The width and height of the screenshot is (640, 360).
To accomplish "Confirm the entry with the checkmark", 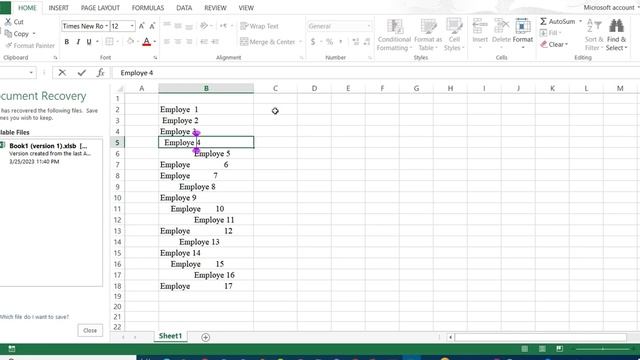I will coord(82,73).
